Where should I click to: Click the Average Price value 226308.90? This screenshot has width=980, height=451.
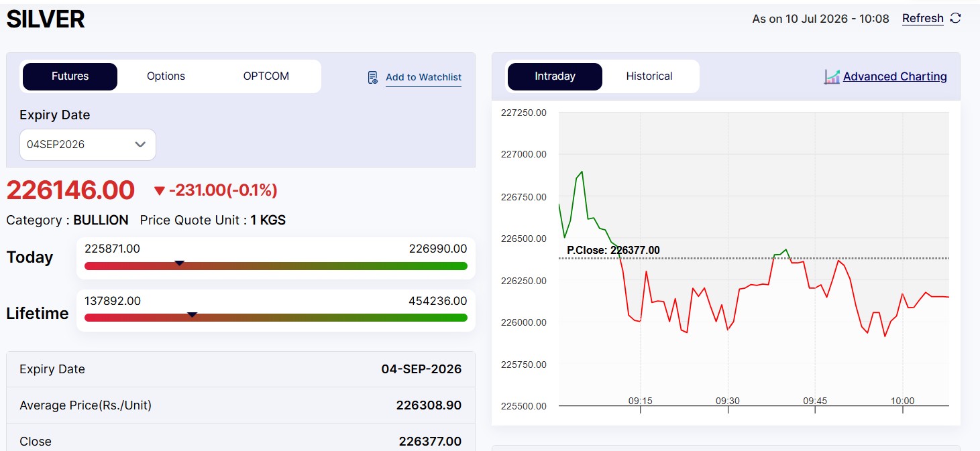429,405
